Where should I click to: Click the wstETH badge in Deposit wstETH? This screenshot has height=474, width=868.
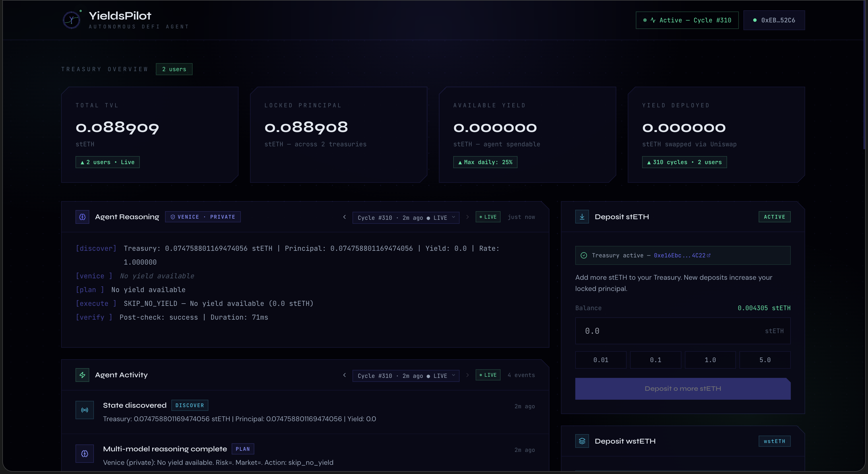coord(774,441)
